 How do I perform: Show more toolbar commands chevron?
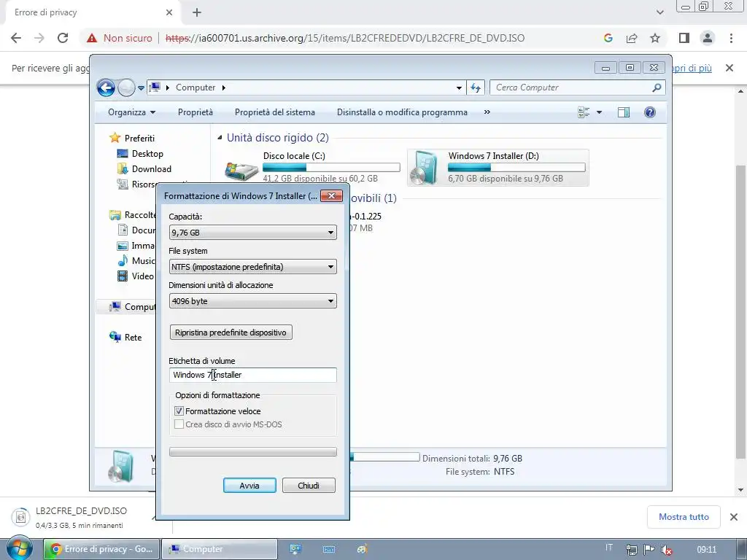[x=487, y=112]
